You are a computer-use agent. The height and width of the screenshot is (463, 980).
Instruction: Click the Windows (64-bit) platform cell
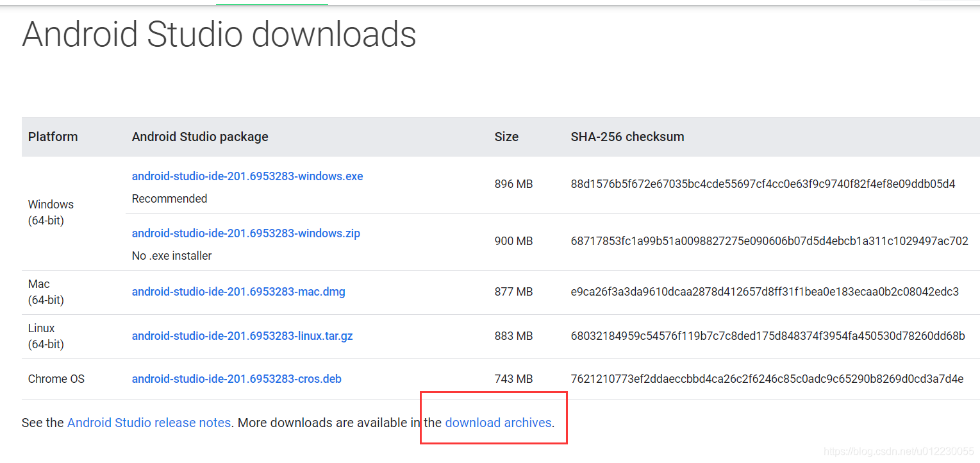(x=51, y=212)
